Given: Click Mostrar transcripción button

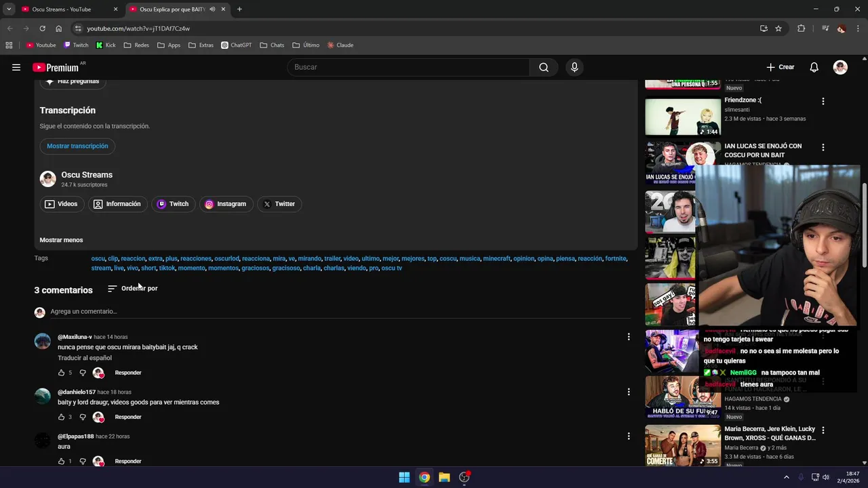Looking at the screenshot, I should 77,146.
